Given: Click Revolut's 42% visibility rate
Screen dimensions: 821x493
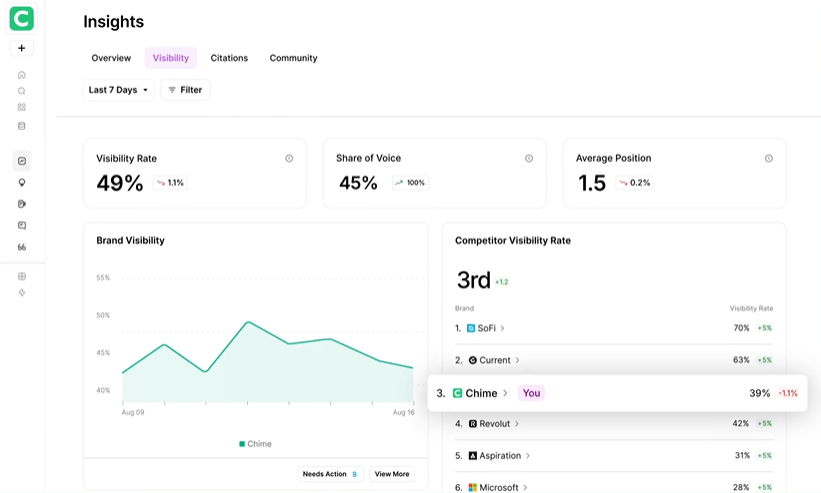Looking at the screenshot, I should (x=740, y=423).
